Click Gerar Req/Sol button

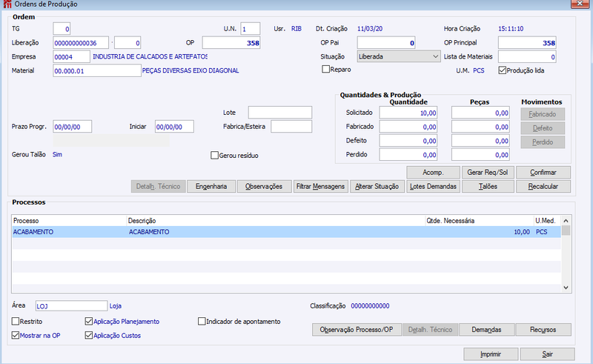(488, 173)
